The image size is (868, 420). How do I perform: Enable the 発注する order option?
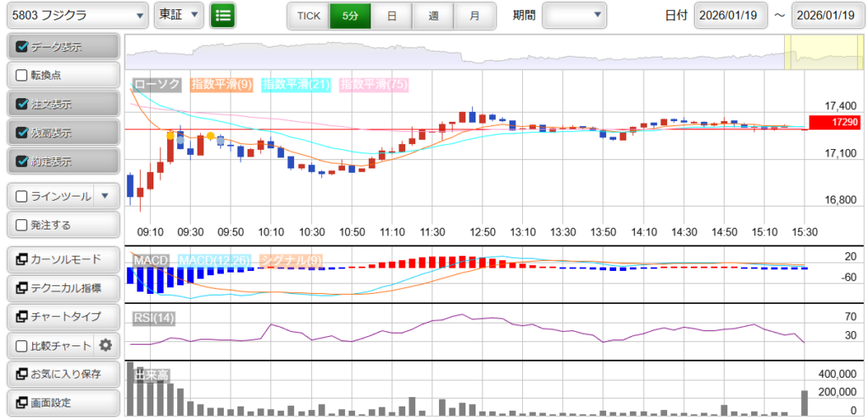point(23,225)
